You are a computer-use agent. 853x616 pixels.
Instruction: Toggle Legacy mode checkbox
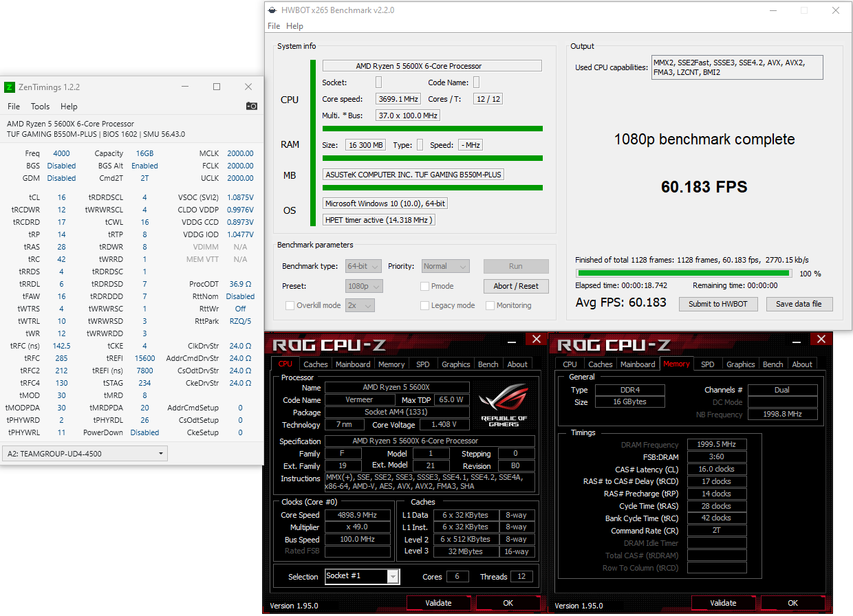[x=425, y=305]
